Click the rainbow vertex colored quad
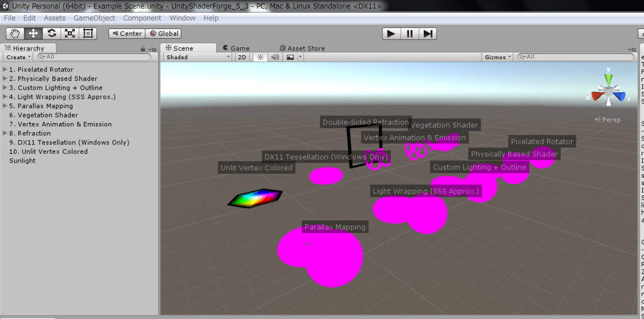 (x=255, y=198)
